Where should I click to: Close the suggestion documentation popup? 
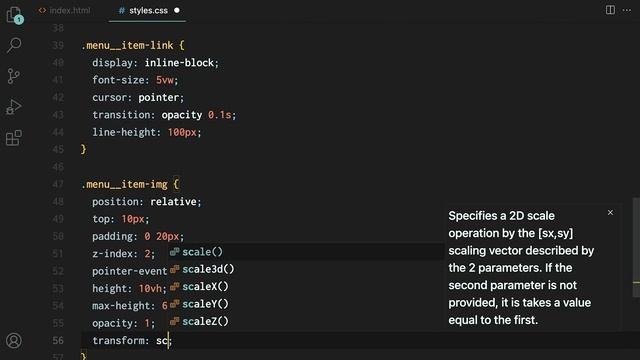click(610, 213)
